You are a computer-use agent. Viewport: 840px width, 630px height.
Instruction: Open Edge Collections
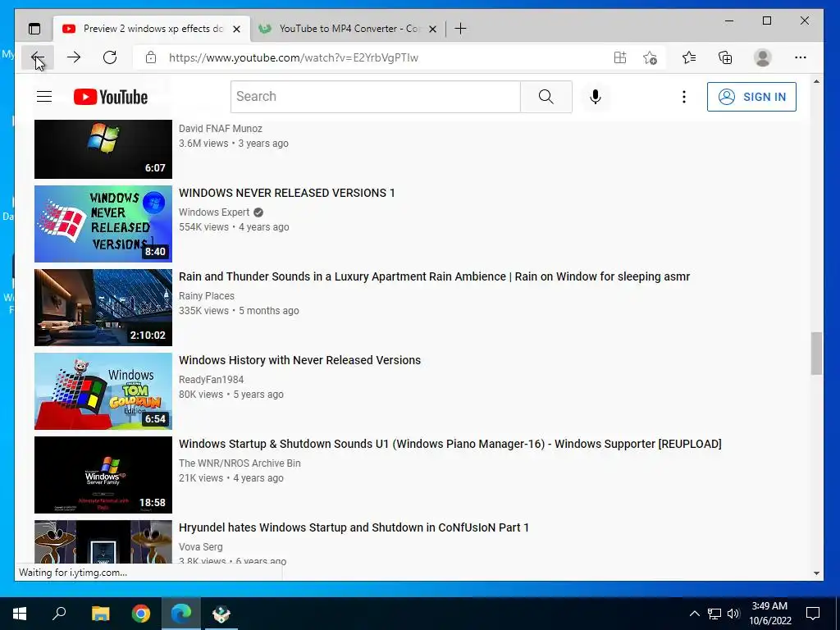pos(725,57)
